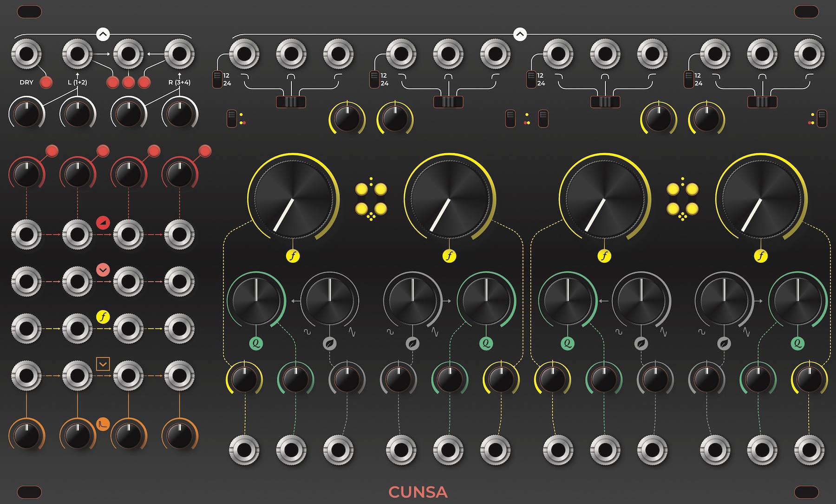Toggle the rightmost 12/24 slope switch
Image resolution: width=836 pixels, height=504 pixels.
(689, 79)
